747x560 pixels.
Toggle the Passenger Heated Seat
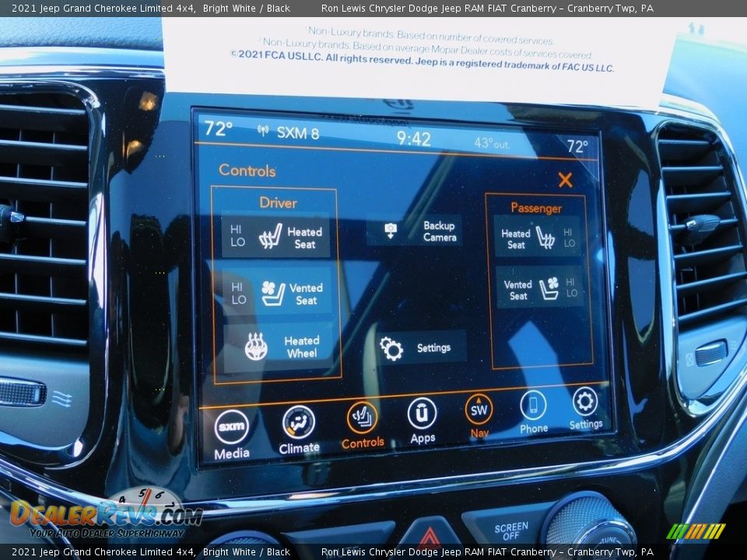coord(537,237)
